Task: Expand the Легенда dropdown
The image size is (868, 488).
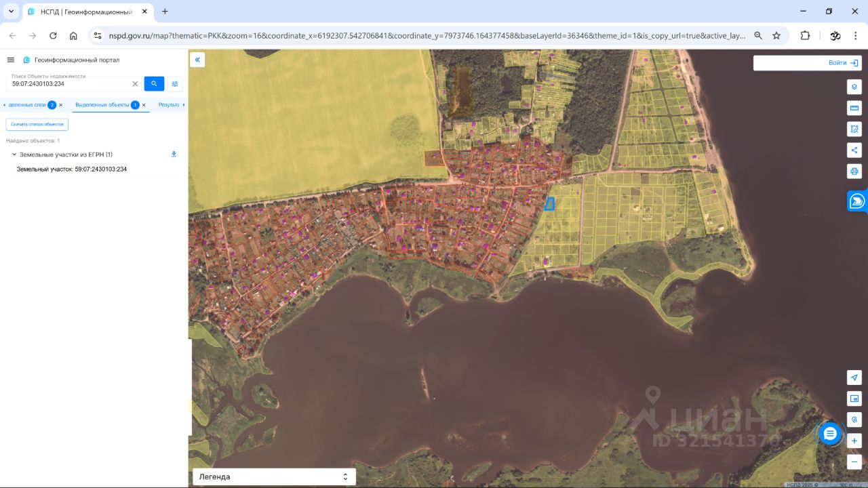Action: click(x=274, y=476)
